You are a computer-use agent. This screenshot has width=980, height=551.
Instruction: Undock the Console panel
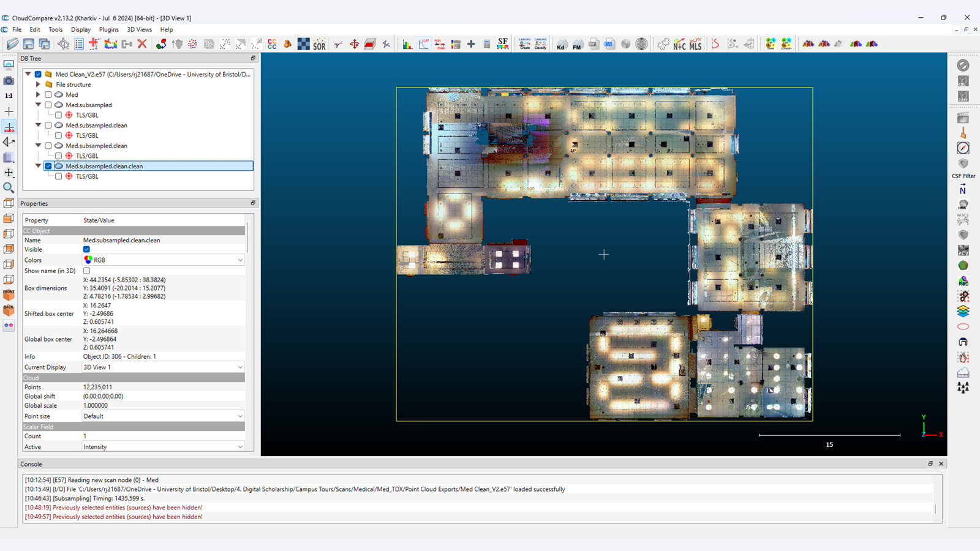tap(930, 464)
